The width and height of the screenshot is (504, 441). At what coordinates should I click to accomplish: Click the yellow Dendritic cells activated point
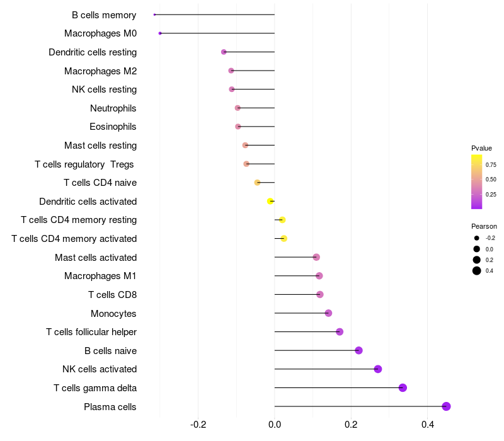click(270, 201)
